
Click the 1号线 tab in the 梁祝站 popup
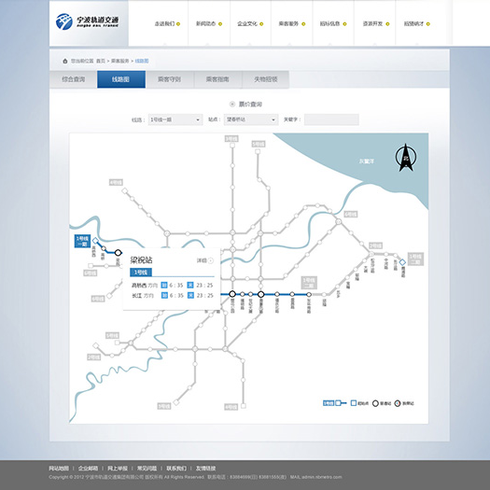[x=141, y=272]
